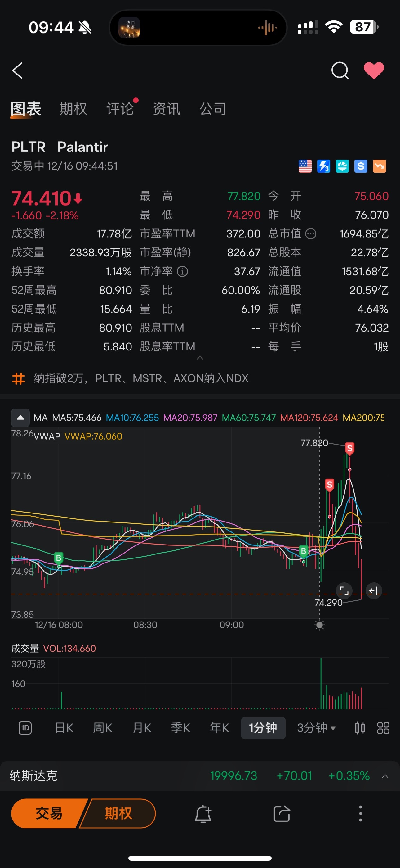
Task: Switch chart to 月K
Action: click(x=142, y=728)
